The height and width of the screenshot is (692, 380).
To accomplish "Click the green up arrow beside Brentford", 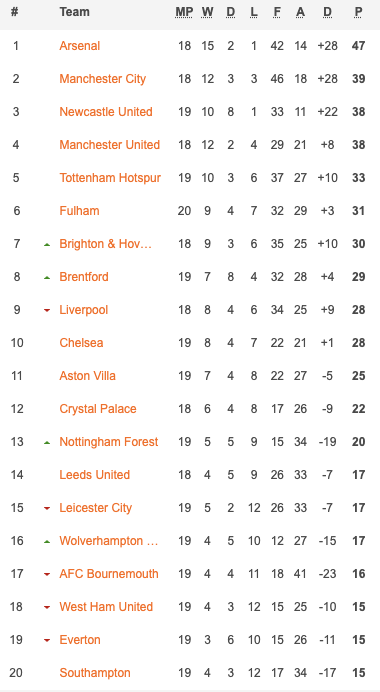I will coord(47,277).
